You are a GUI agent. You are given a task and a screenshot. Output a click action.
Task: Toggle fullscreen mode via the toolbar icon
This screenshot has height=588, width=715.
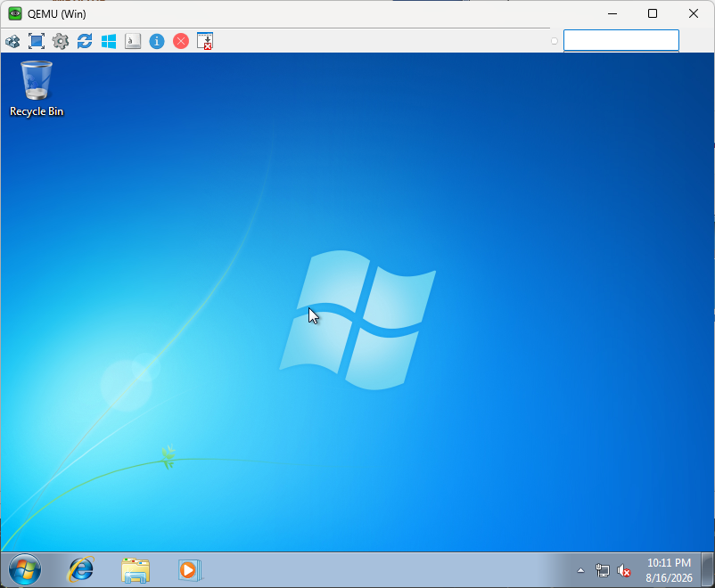(x=37, y=42)
